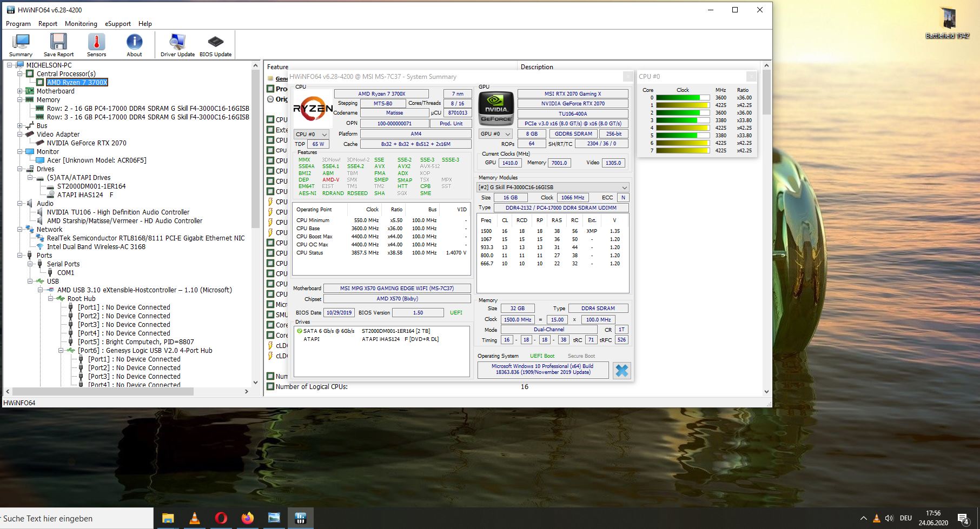Collapse the Network tree node
Screen dimensions: 980x529
[x=19, y=230]
